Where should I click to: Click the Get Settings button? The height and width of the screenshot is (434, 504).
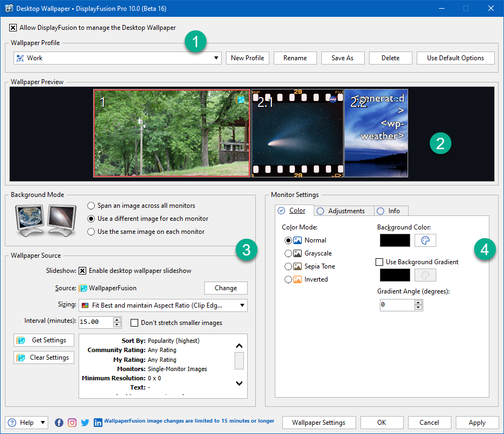click(x=44, y=340)
